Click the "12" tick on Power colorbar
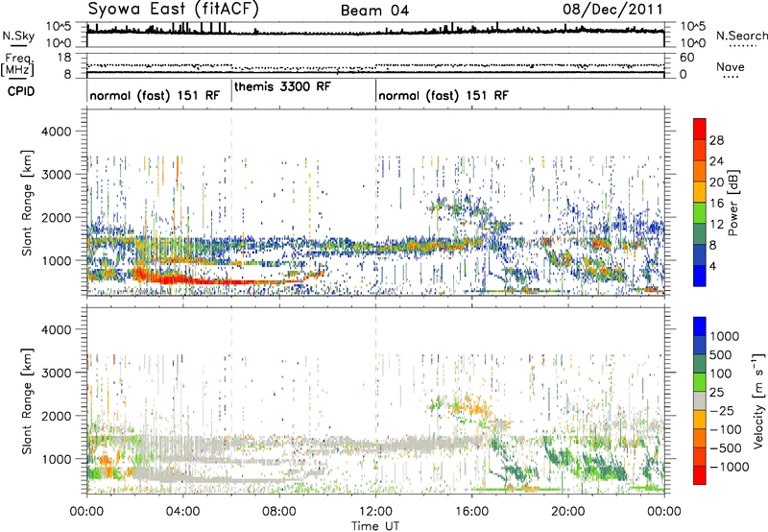Image resolution: width=768 pixels, height=532 pixels. click(716, 225)
